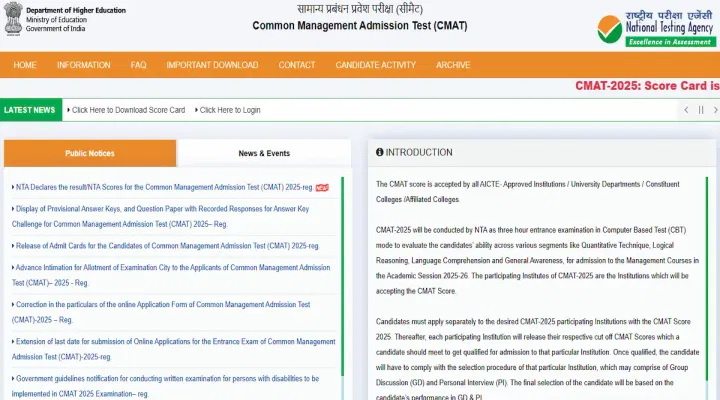Click the LATEST NEWS green label

31,110
